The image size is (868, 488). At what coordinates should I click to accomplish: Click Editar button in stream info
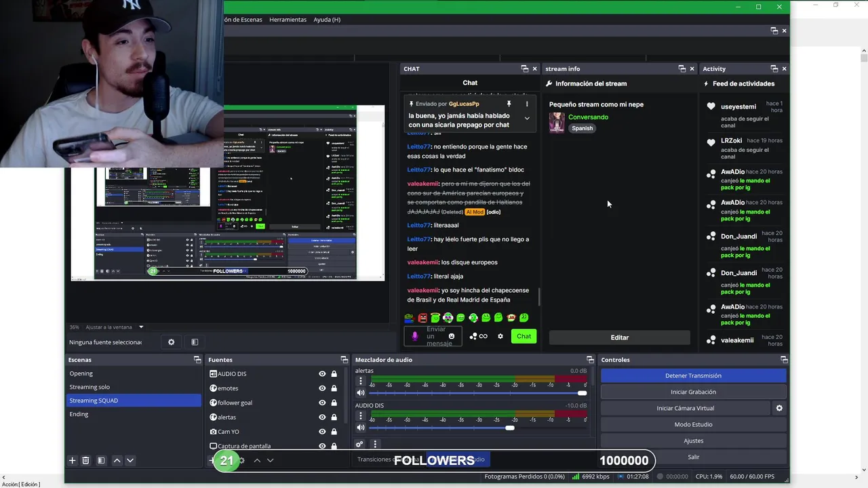click(x=619, y=338)
